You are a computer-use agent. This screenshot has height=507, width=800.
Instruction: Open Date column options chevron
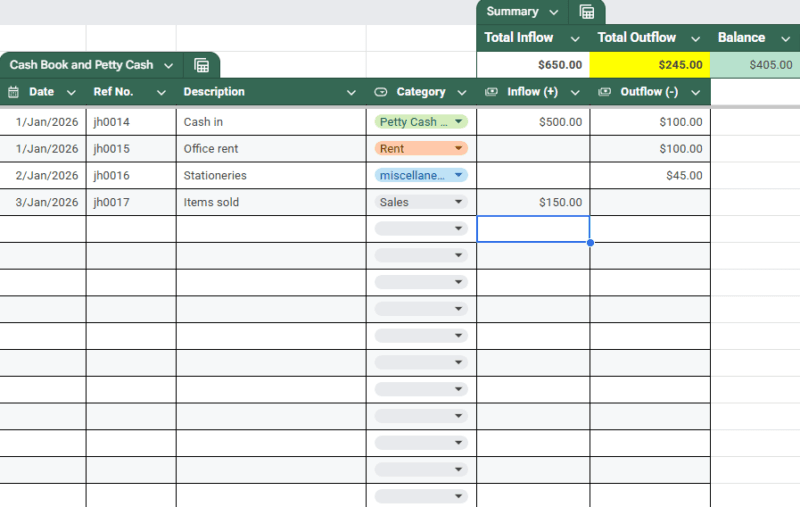coord(71,92)
